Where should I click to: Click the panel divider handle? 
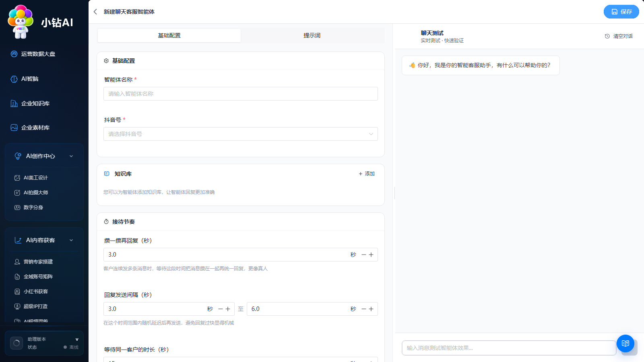394,193
